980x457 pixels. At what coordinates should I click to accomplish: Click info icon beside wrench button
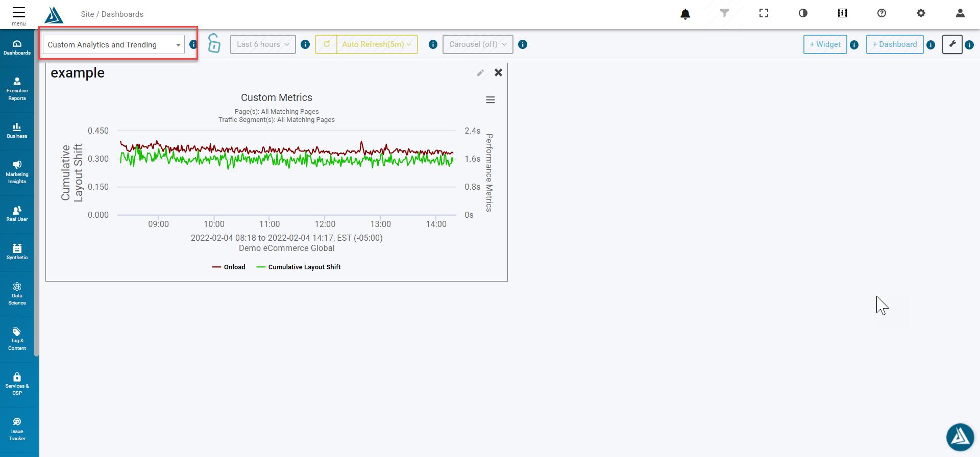(969, 45)
